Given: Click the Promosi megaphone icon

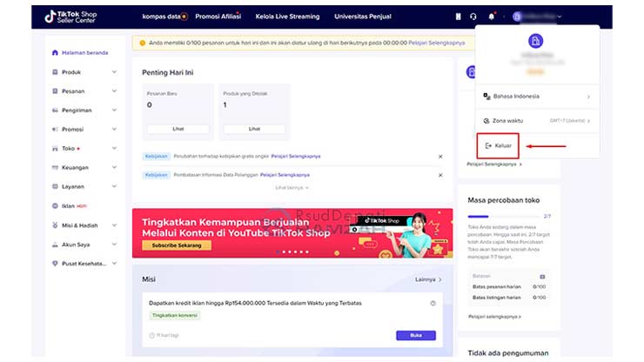Looking at the screenshot, I should [x=55, y=129].
